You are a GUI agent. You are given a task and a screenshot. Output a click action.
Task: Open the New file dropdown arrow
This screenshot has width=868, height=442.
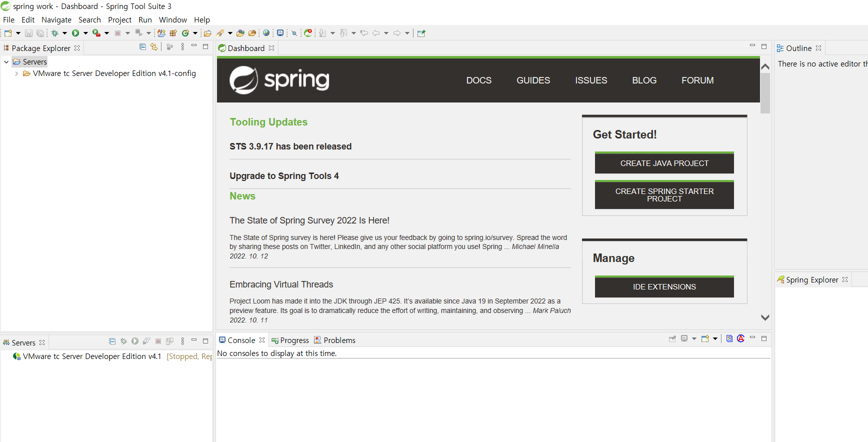point(18,33)
